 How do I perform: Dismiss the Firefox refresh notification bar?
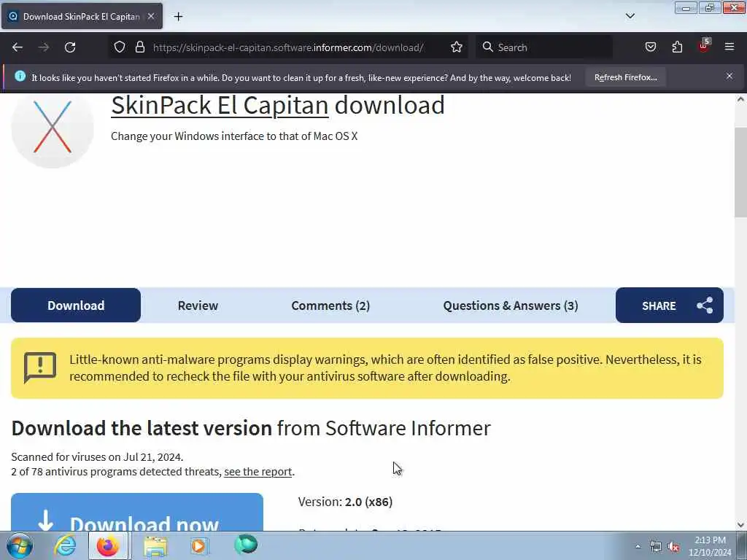coord(729,76)
